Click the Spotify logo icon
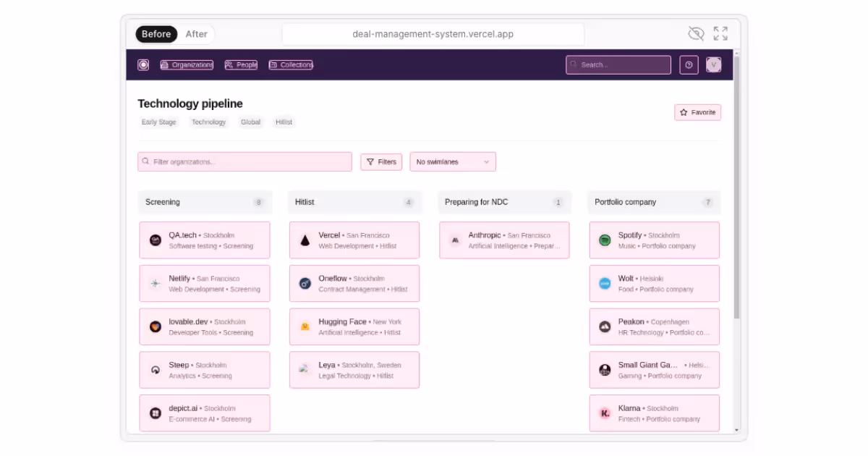This screenshot has height=456, width=868. tap(605, 240)
